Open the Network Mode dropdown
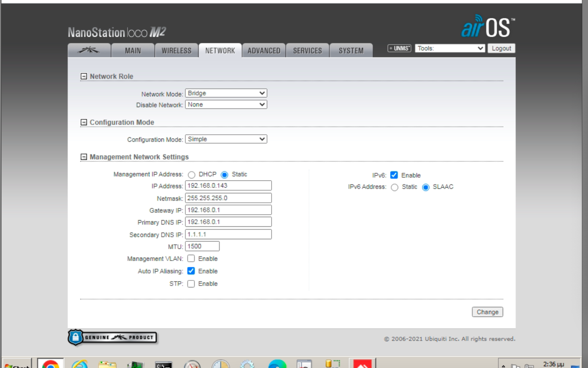 tap(226, 93)
